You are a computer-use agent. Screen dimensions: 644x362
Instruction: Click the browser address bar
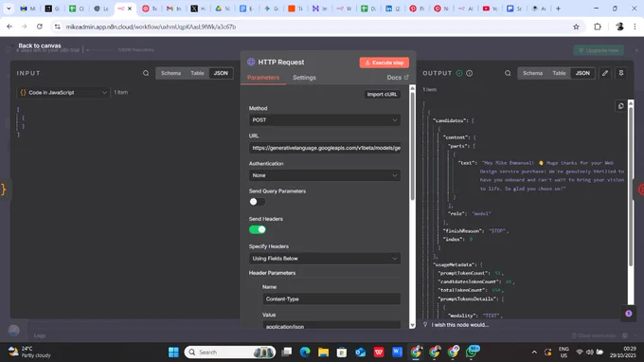(316, 27)
